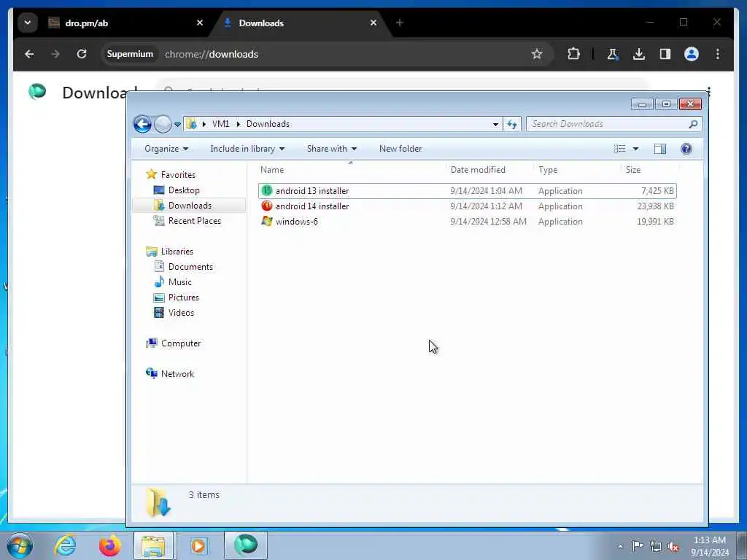The height and width of the screenshot is (560, 747).
Task: Open Desktop in the navigation pane
Action: [x=183, y=190]
